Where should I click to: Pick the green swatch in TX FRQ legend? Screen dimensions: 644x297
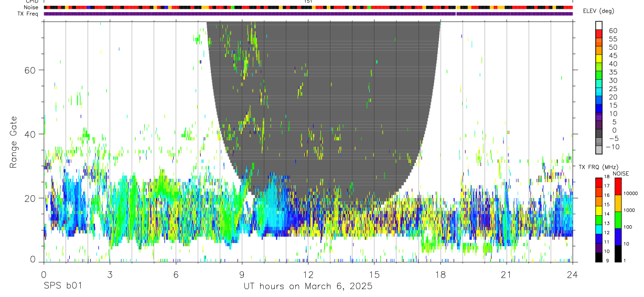[598, 220]
